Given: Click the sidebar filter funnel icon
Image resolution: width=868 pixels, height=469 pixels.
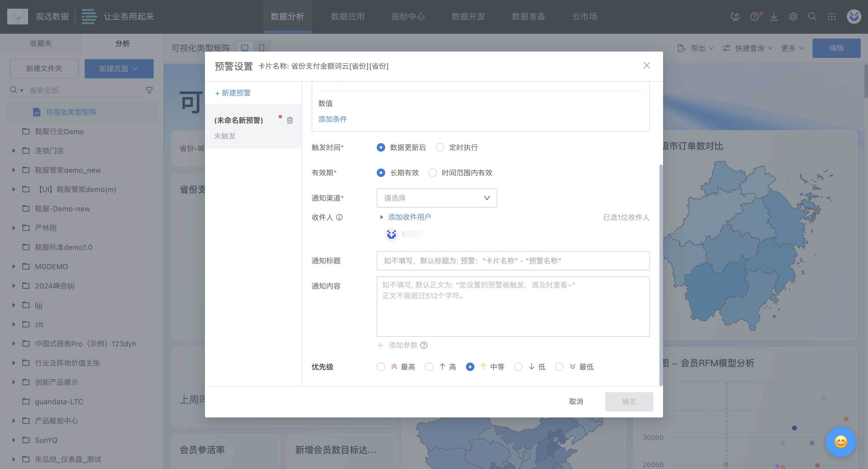Looking at the screenshot, I should click(149, 90).
